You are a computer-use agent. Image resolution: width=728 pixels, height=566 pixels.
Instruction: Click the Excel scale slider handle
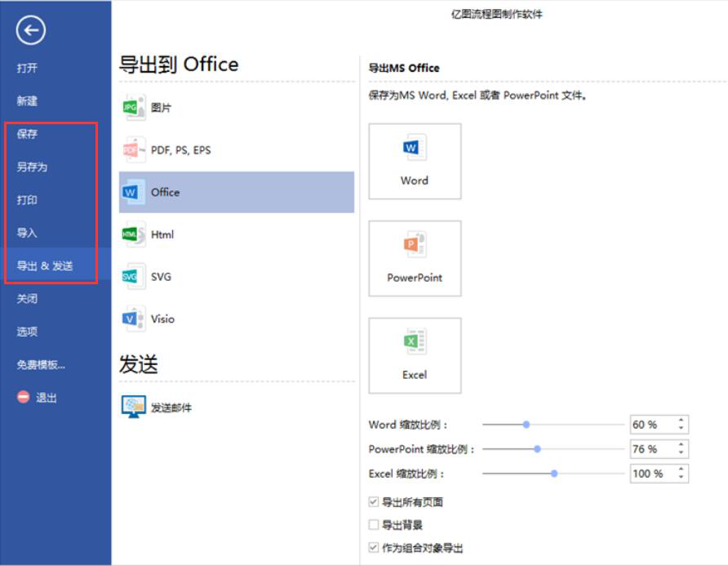coord(554,474)
